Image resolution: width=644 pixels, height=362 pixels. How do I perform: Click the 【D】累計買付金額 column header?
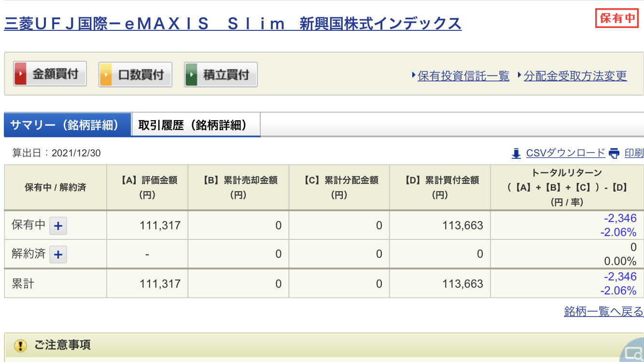click(440, 187)
